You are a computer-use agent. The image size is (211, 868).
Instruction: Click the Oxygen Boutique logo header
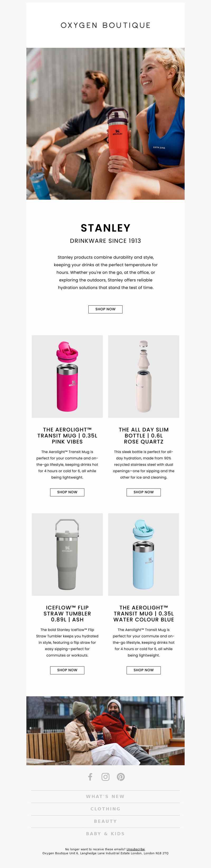[x=105, y=25]
